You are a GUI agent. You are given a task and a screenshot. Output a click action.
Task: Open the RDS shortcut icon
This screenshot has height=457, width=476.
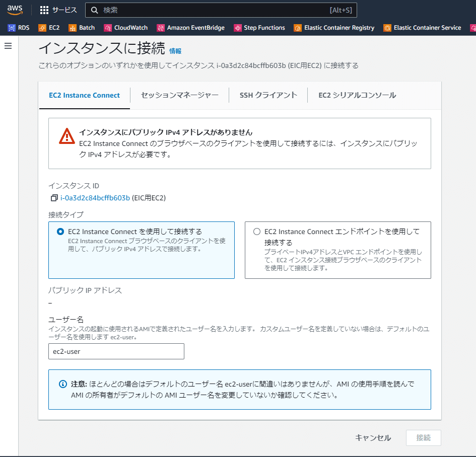12,28
